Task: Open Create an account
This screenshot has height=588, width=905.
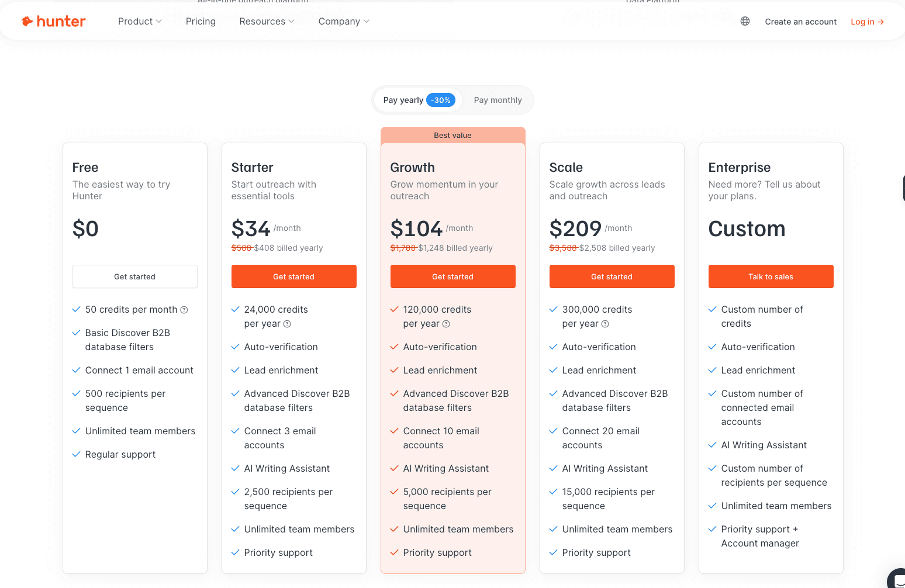Action: click(800, 22)
